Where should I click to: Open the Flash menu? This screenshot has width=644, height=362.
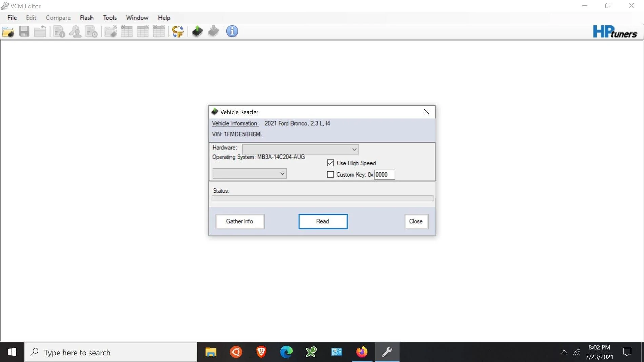point(86,18)
